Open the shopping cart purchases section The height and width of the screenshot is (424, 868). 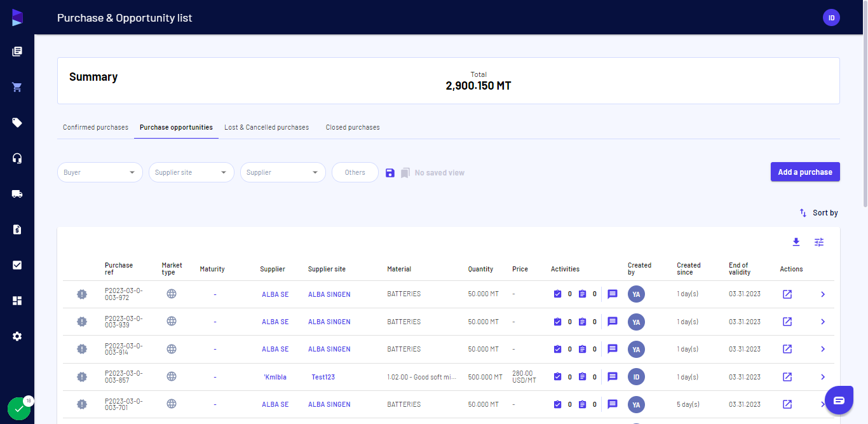(x=17, y=87)
